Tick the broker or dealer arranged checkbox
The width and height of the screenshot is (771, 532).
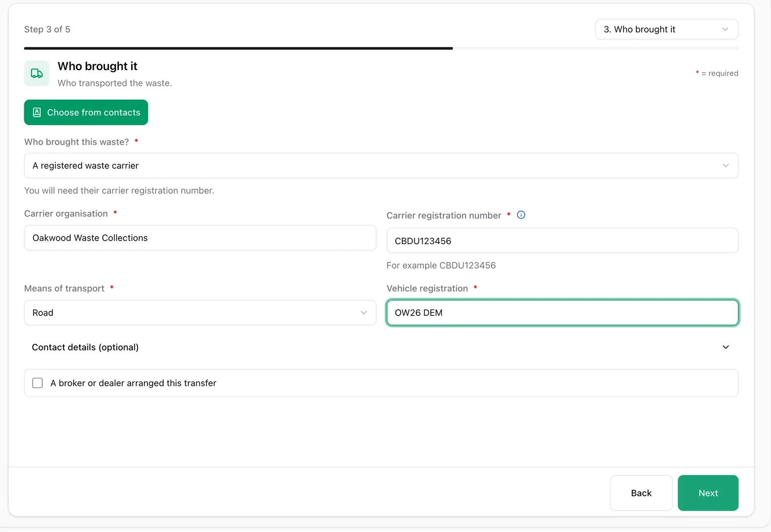point(38,383)
